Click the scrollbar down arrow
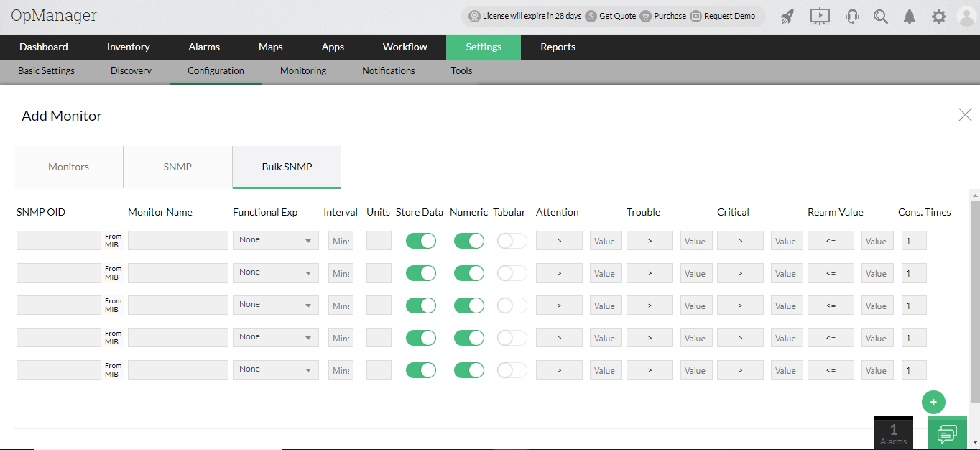 tap(975, 442)
